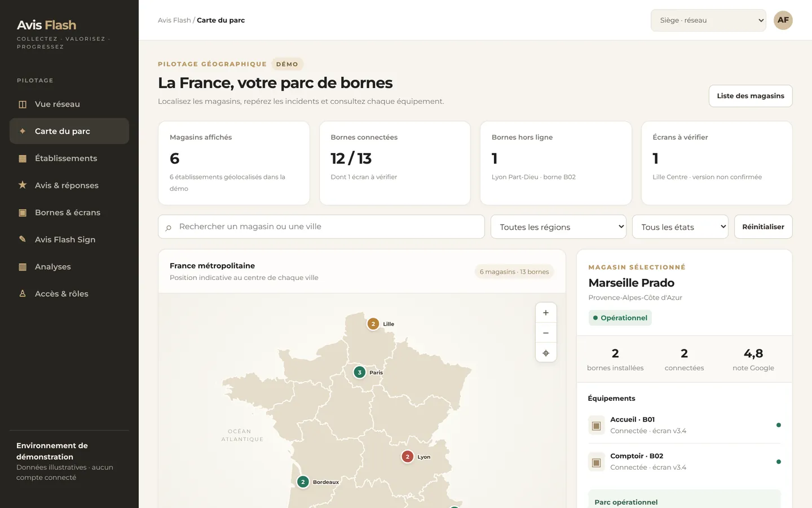Image resolution: width=812 pixels, height=508 pixels.
Task: Click the Bornes & écrans sidebar icon
Action: 23,213
